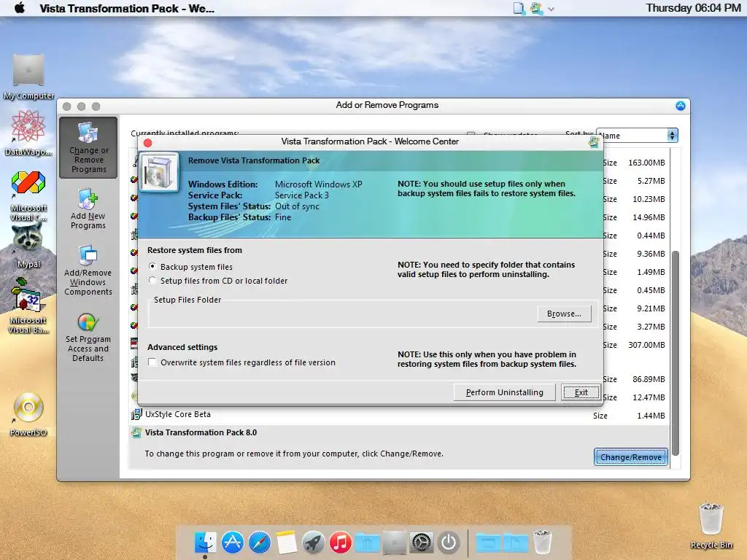Expand hidden tray icons chevron in menu bar
Screen dimensions: 747x560
point(551,9)
